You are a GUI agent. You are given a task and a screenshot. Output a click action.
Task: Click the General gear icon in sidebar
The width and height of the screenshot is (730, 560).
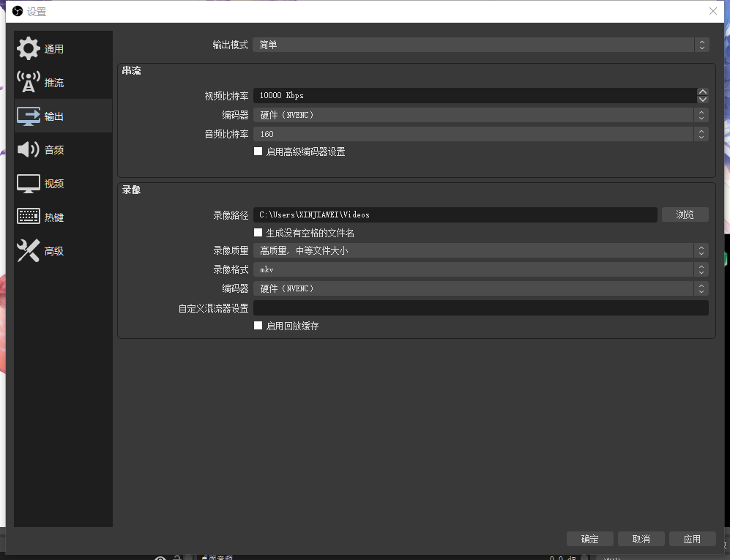29,49
